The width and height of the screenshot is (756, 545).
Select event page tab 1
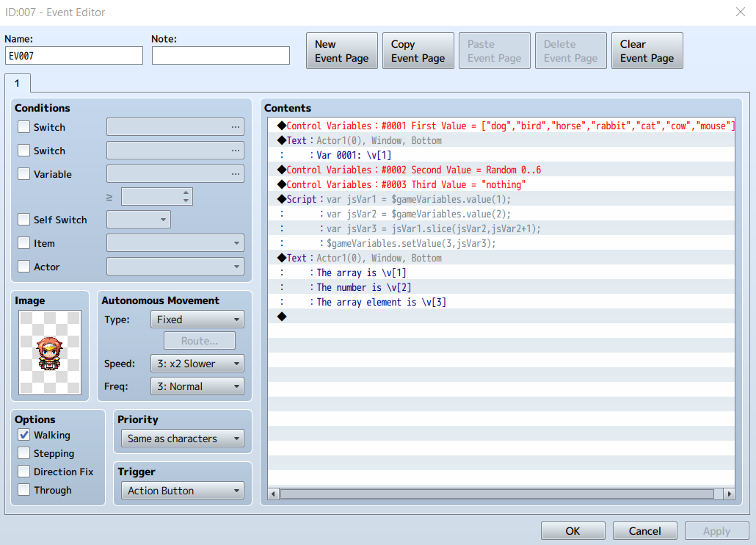[18, 83]
